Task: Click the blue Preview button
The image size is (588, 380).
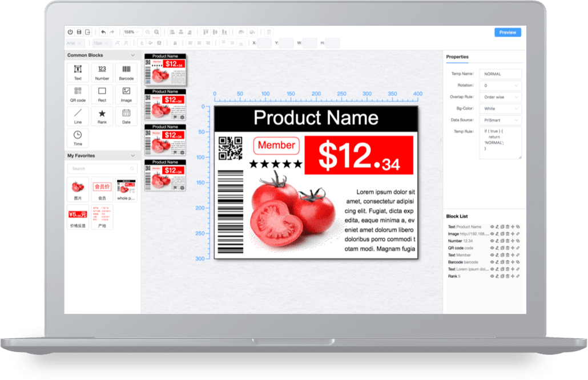Action: [507, 33]
